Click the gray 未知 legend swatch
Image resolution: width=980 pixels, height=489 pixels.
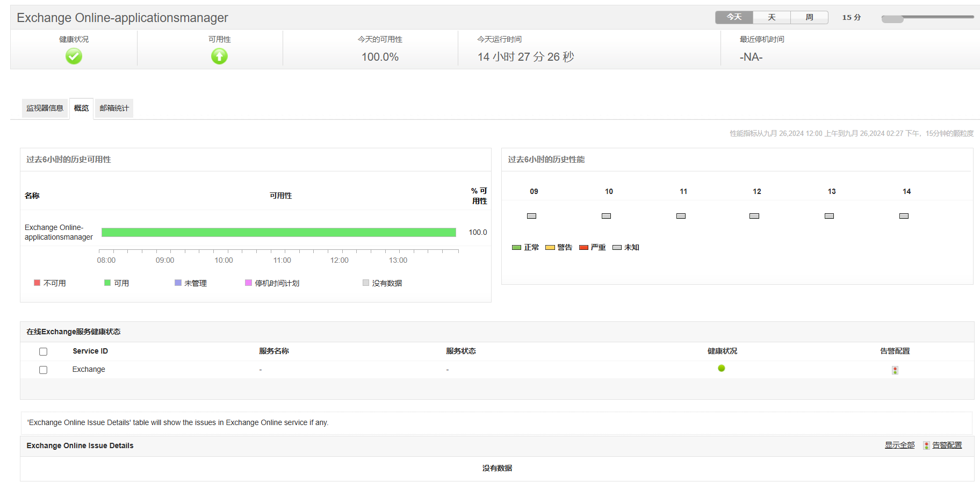click(x=617, y=248)
